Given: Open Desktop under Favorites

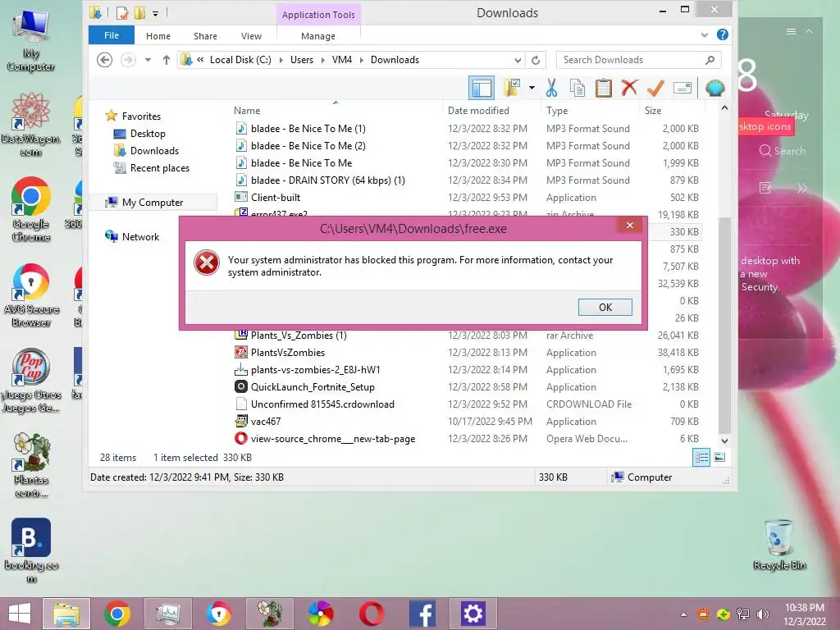Looking at the screenshot, I should pos(148,134).
